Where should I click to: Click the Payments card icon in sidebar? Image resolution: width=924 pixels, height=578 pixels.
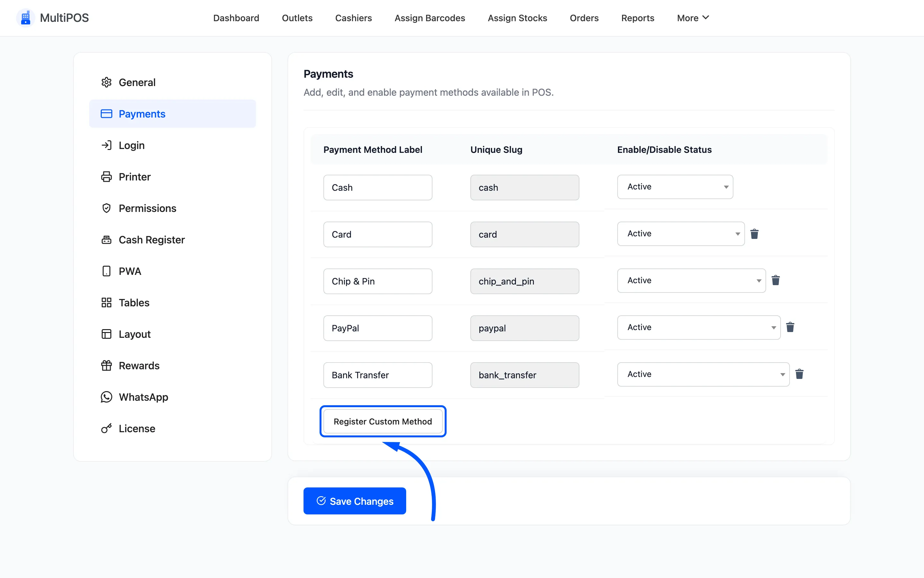click(x=106, y=114)
